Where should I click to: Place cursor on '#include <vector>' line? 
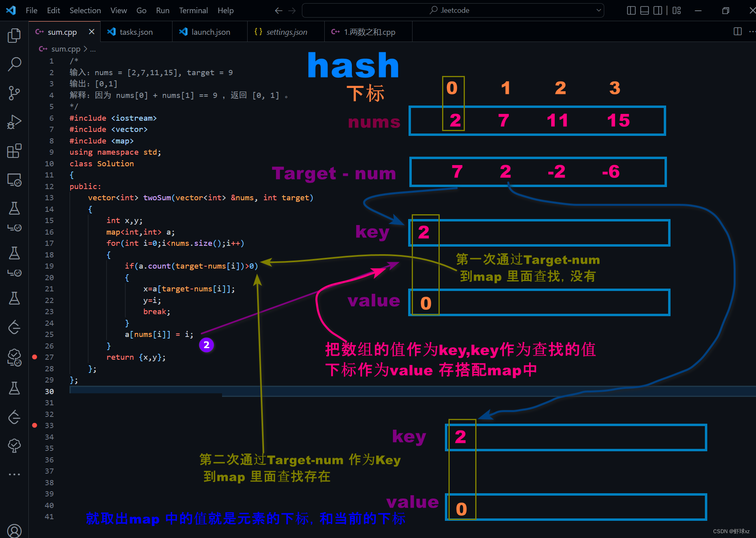coord(109,129)
